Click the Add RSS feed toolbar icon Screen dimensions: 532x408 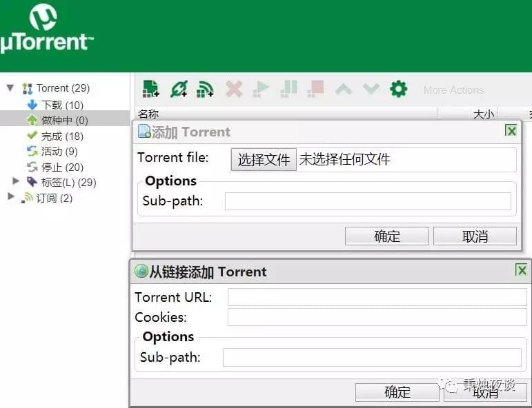pos(205,89)
